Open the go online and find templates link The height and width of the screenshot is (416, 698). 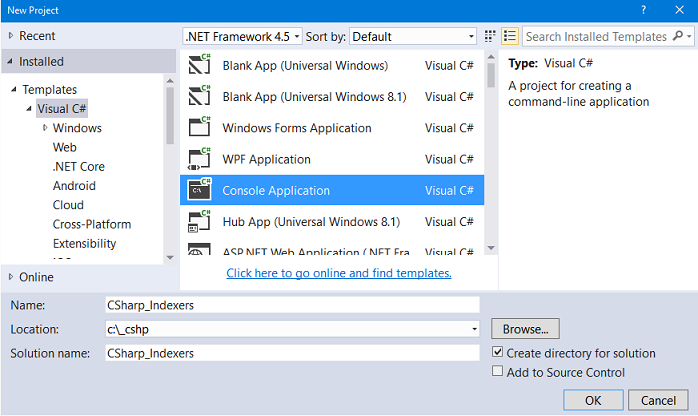[339, 273]
